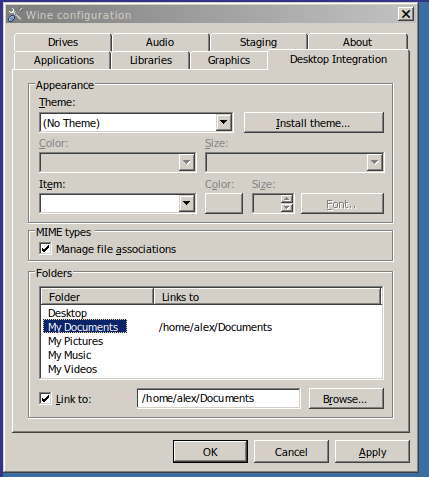This screenshot has width=429, height=477.
Task: Click the /home/alex/Documents link target in the list
Action: pyautogui.click(x=215, y=327)
